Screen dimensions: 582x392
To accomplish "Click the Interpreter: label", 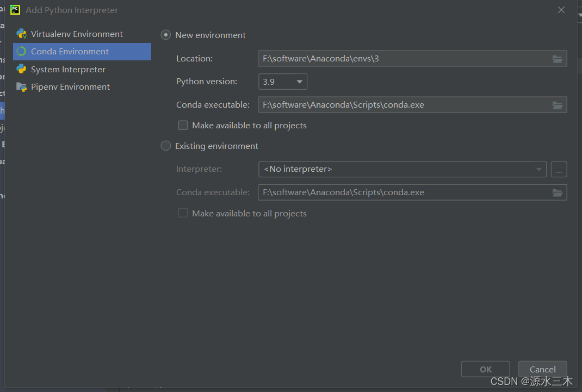I will coord(199,169).
